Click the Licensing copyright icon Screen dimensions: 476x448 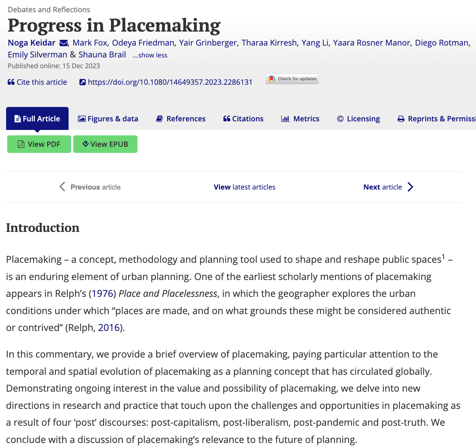click(x=340, y=119)
